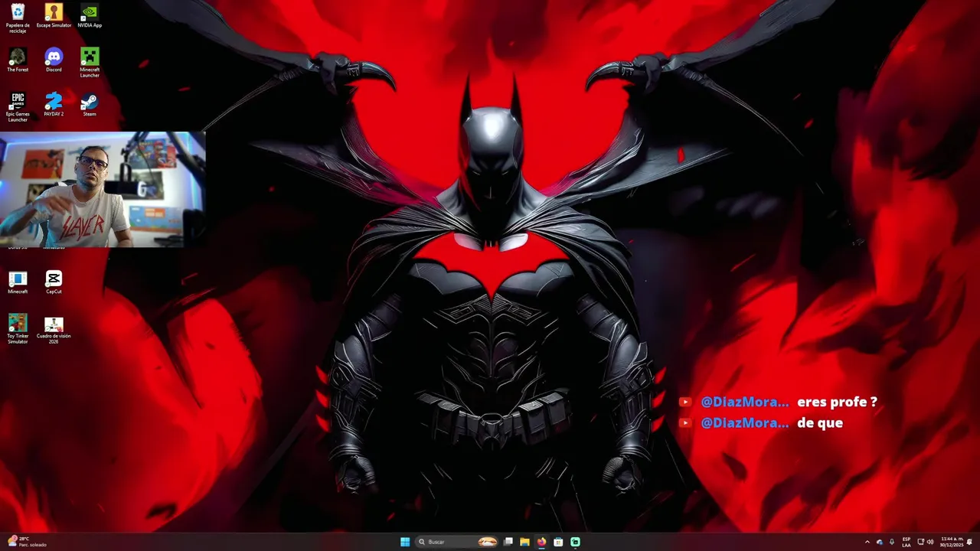Click the cloud sync tray icon

[880, 542]
